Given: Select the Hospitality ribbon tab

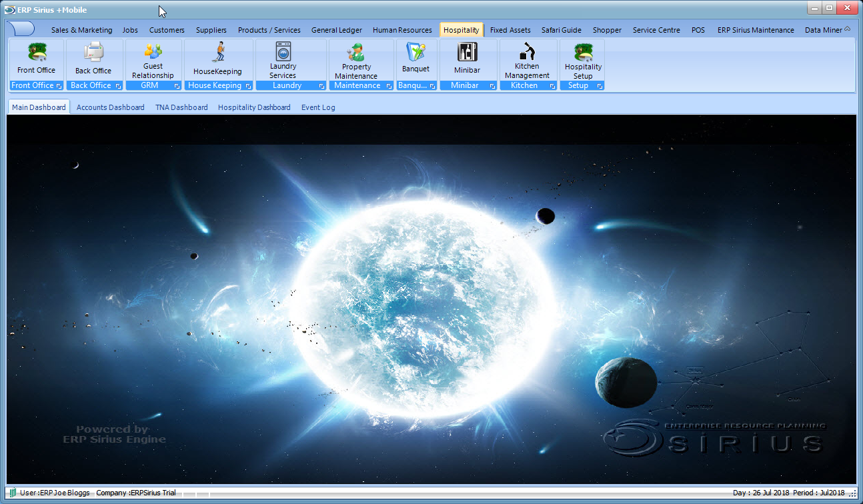Looking at the screenshot, I should [x=462, y=30].
